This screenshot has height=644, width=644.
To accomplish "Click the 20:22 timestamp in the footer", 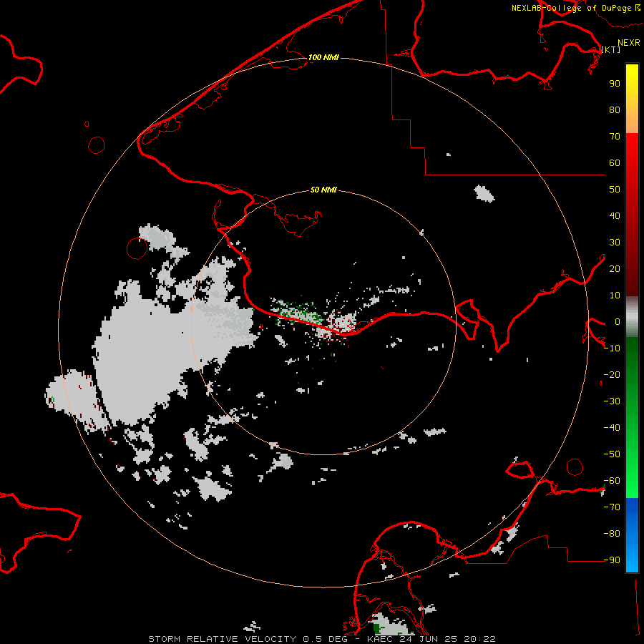I will tap(479, 639).
